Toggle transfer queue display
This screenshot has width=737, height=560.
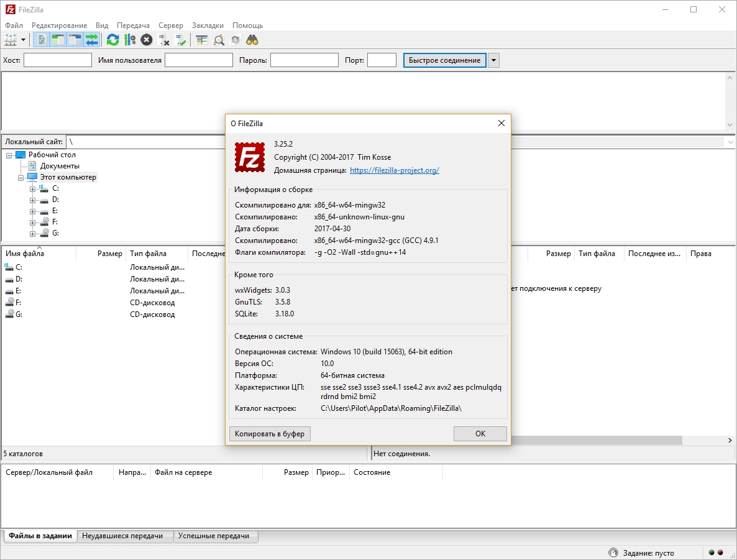(91, 40)
